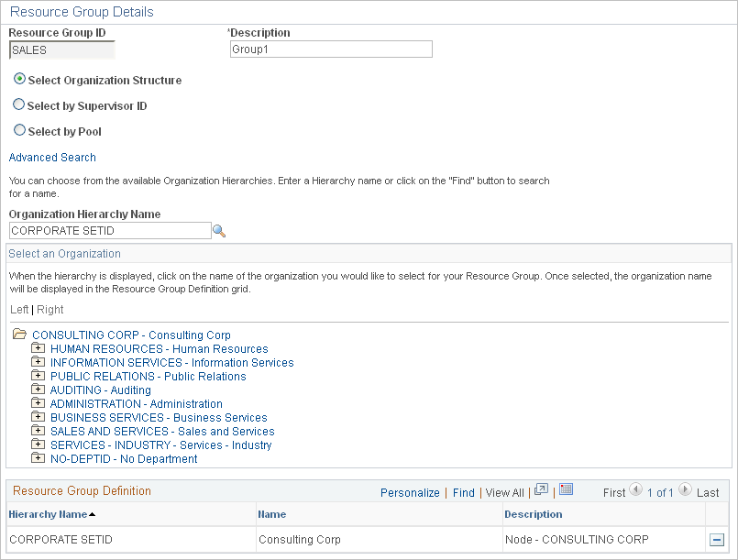Switch hierarchy view to Right
738x560 pixels.
click(50, 309)
